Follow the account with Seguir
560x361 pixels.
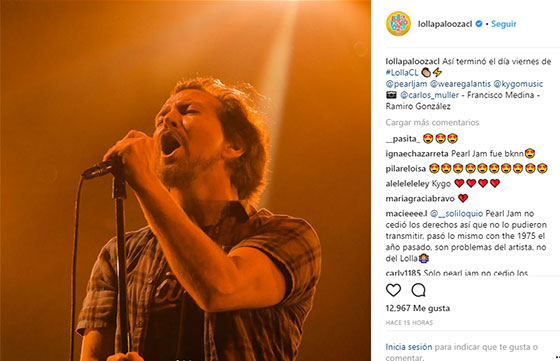tap(504, 24)
